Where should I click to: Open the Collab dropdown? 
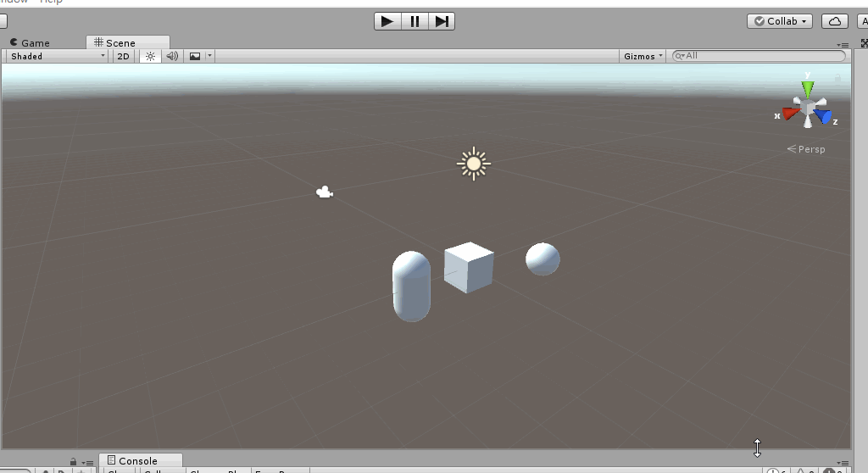pos(780,21)
